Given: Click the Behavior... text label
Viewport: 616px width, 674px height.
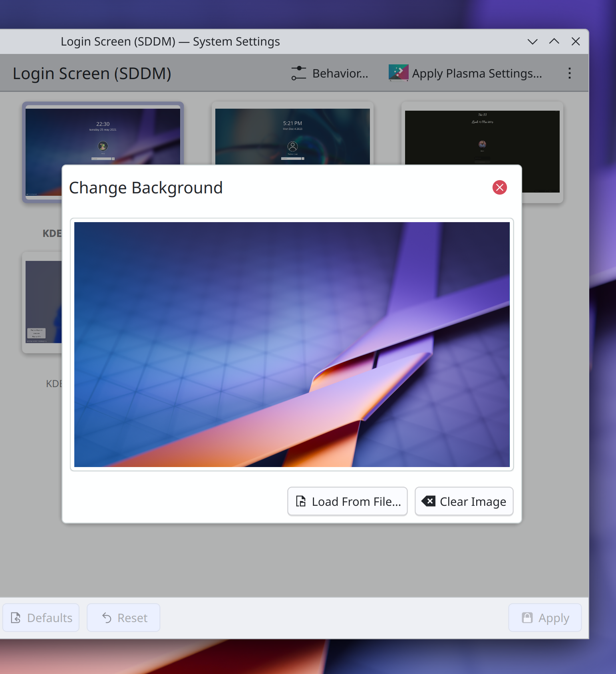Looking at the screenshot, I should point(340,74).
